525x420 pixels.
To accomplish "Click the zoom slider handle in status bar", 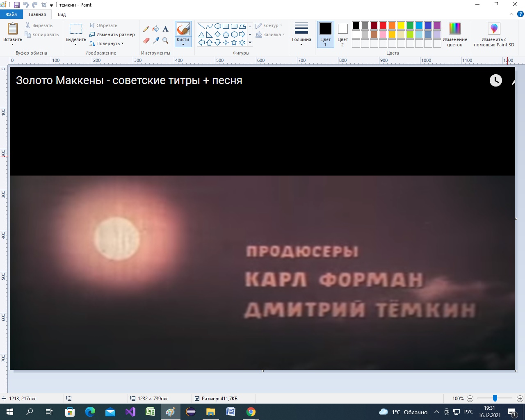I will (x=495, y=398).
